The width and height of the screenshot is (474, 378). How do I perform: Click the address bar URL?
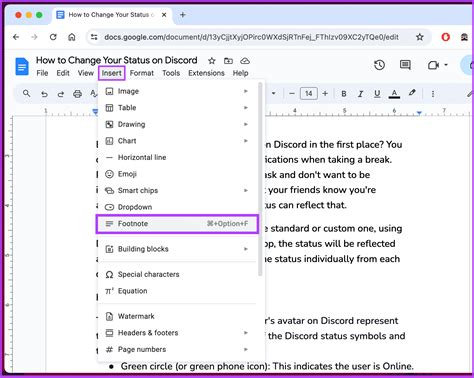coord(251,37)
